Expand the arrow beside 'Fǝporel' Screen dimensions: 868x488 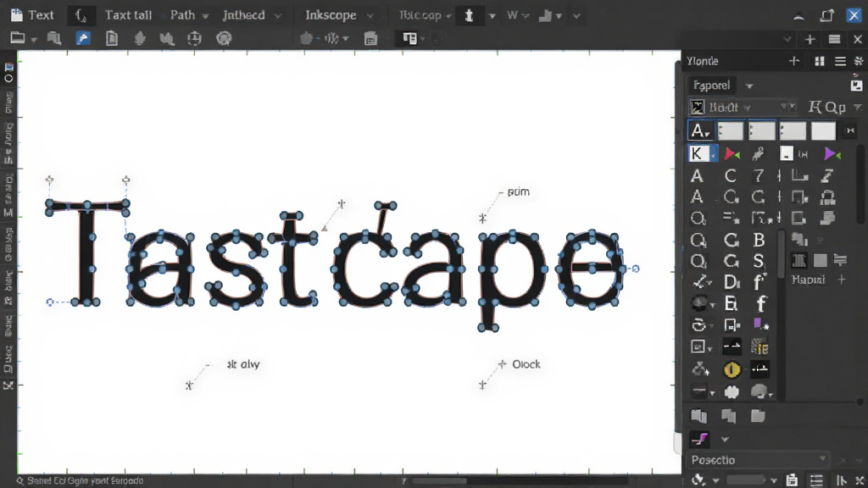[x=749, y=86]
